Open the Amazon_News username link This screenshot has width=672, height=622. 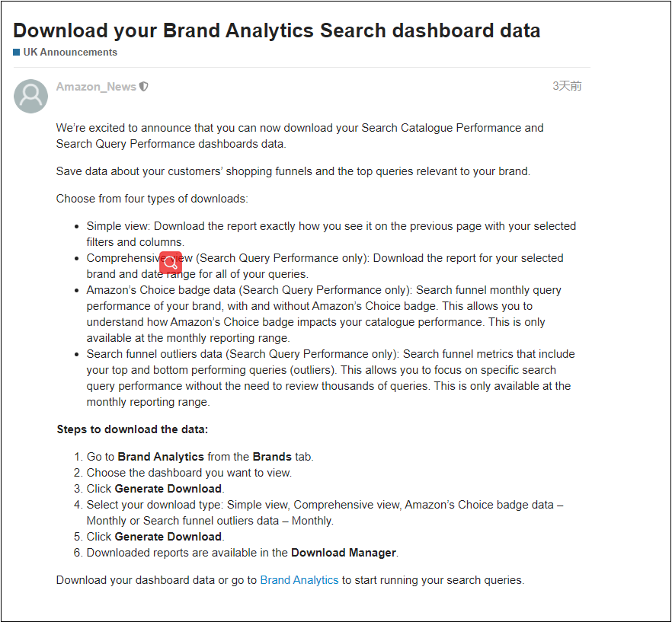pos(96,87)
